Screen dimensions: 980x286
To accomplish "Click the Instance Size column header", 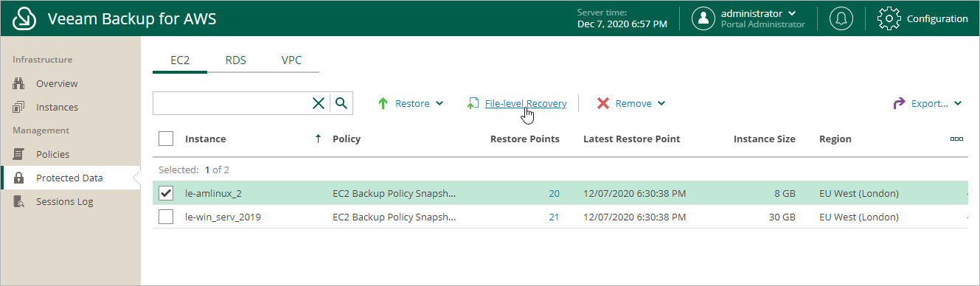I will (x=764, y=139).
